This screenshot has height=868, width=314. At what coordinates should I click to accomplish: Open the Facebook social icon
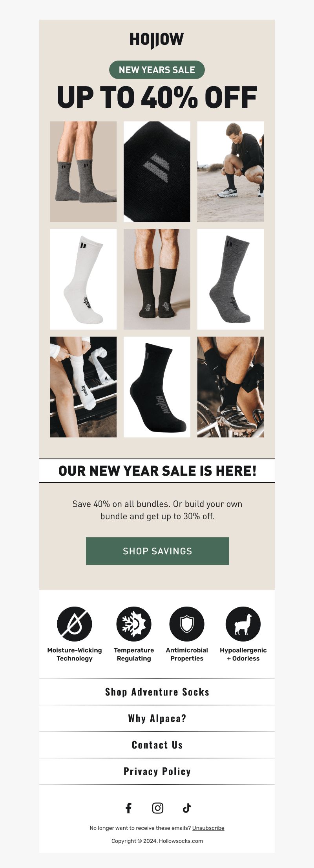click(128, 808)
